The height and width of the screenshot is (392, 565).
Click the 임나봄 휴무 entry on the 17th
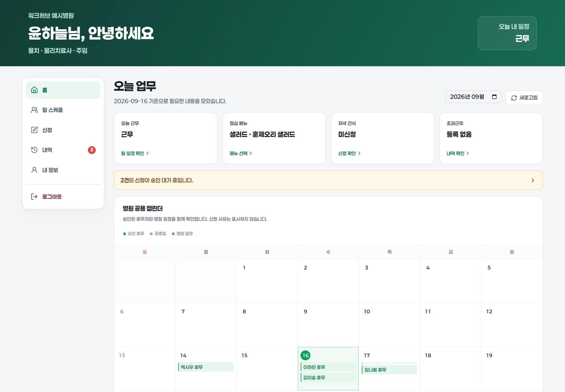coord(389,370)
